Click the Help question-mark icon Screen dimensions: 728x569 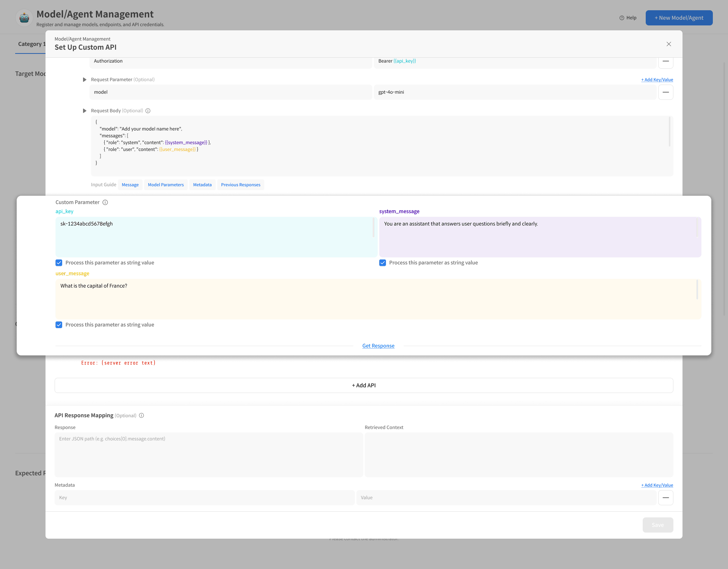(621, 18)
